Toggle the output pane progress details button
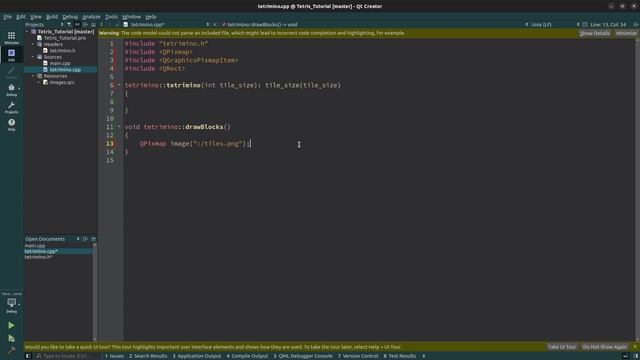This screenshot has height=360, width=640. [625, 356]
